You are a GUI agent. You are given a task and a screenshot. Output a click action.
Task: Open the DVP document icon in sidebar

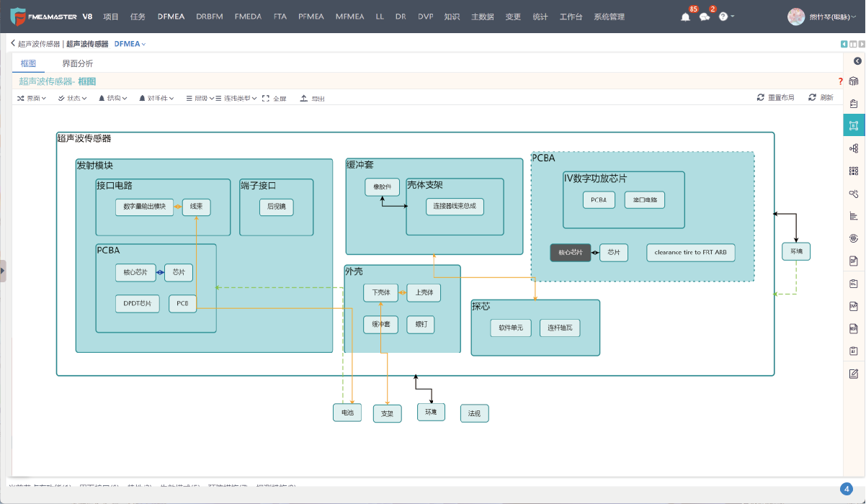click(854, 306)
